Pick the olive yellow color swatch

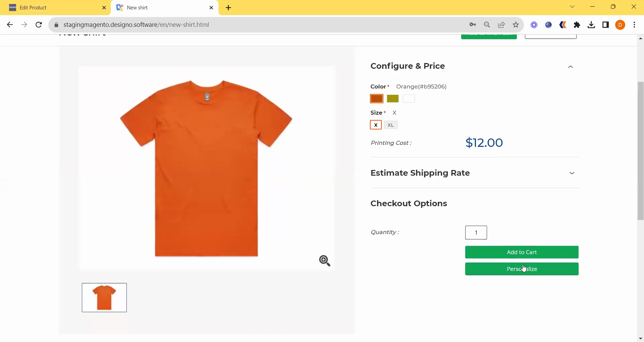coord(392,99)
